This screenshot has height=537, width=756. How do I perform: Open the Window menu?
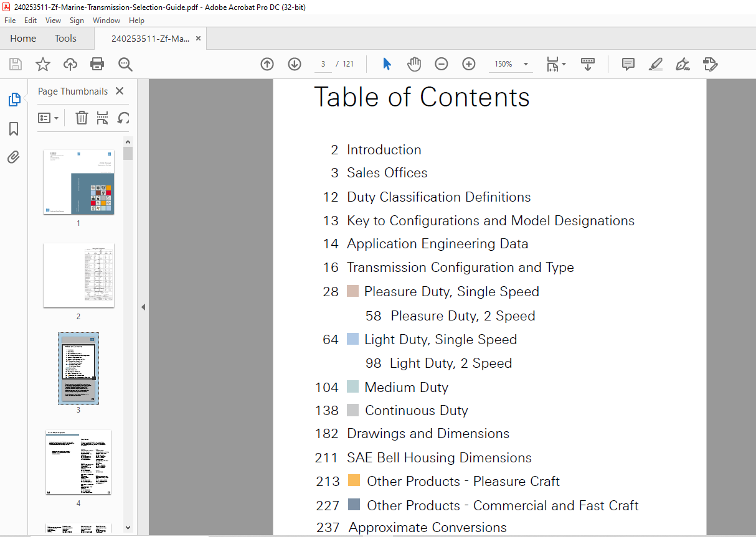pos(106,21)
